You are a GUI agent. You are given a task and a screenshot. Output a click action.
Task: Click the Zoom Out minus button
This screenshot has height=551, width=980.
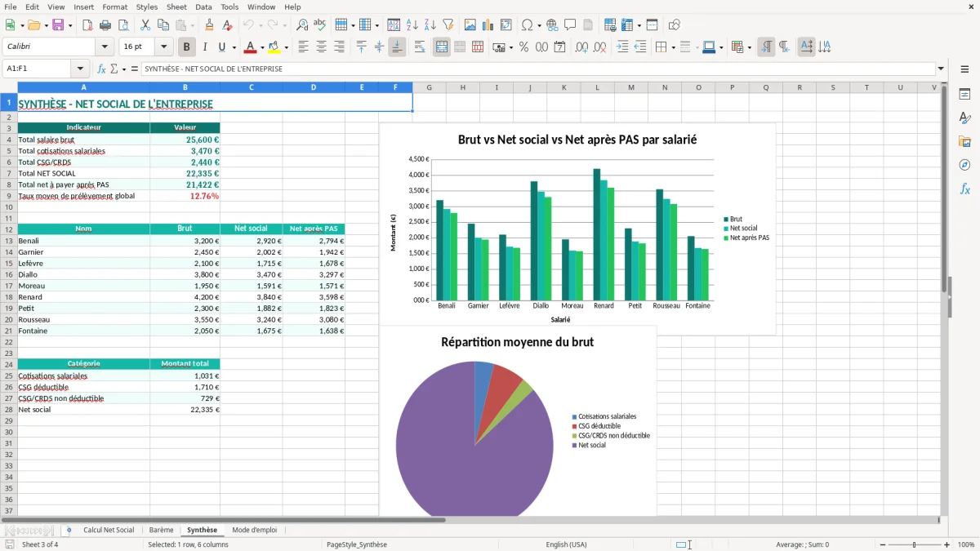(882, 544)
